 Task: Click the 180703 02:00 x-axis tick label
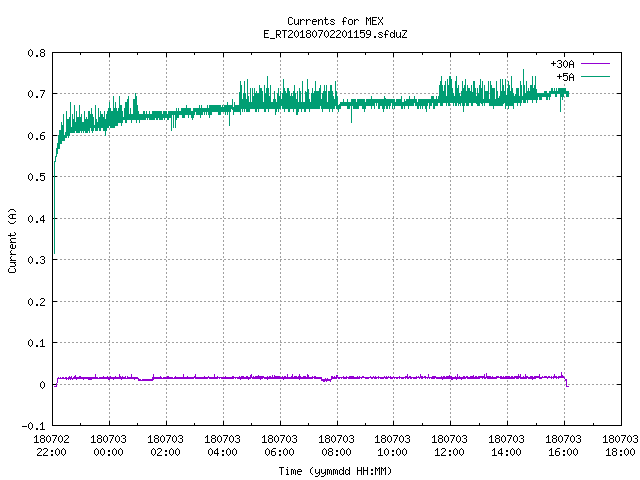(x=165, y=446)
